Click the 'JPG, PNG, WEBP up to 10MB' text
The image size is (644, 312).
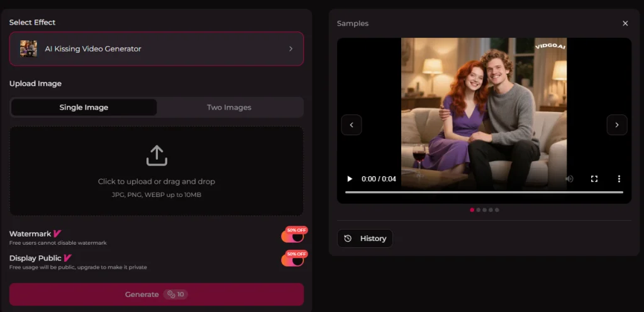(157, 195)
